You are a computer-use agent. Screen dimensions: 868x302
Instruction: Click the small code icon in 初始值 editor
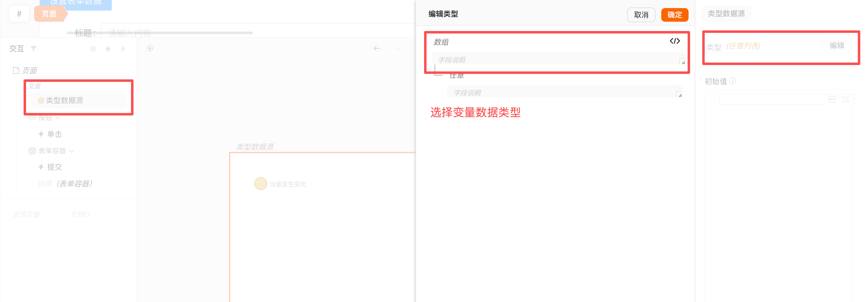[x=832, y=99]
